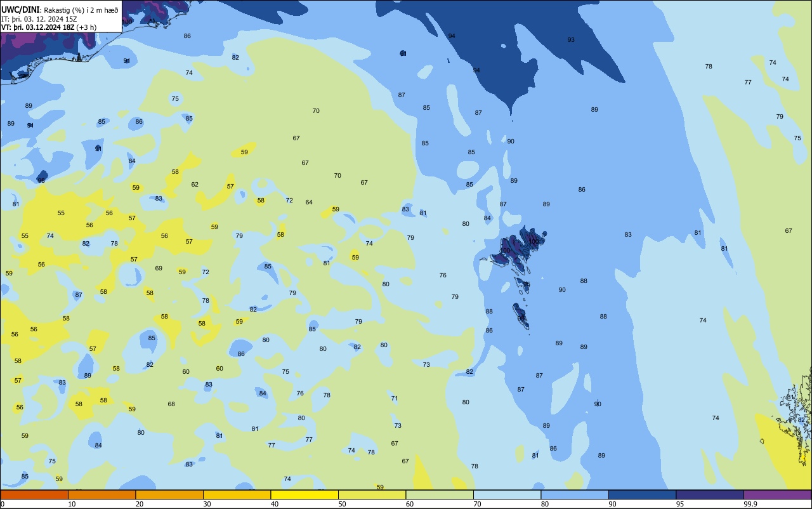The image size is (812, 509).
Task: Select the light green 60–70 legend band
Action: (x=440, y=494)
